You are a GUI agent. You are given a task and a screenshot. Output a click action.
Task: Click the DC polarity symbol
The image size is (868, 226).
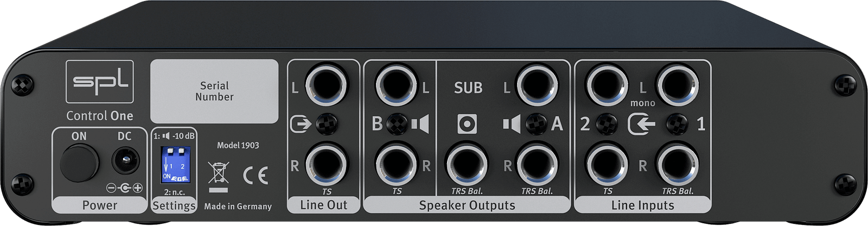click(125, 188)
